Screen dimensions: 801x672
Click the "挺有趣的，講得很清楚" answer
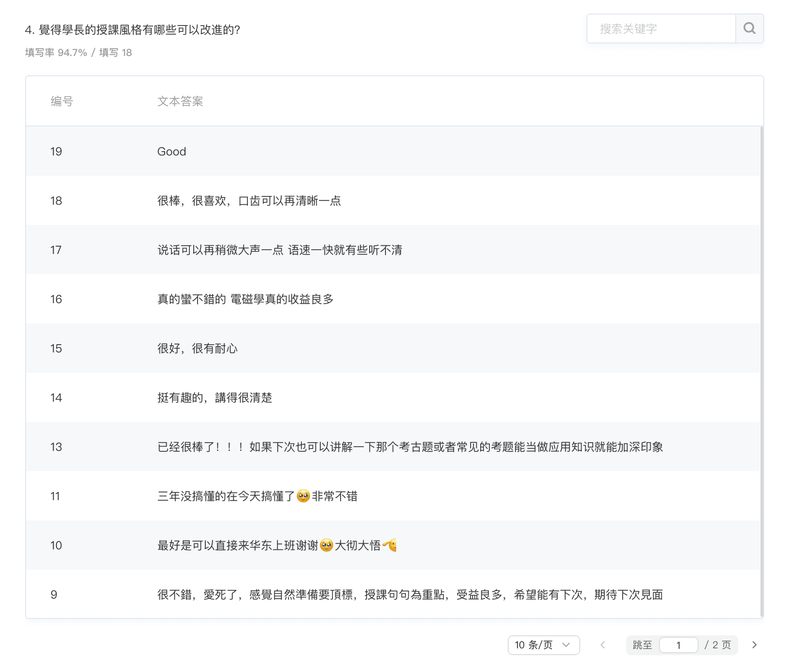pyautogui.click(x=215, y=398)
